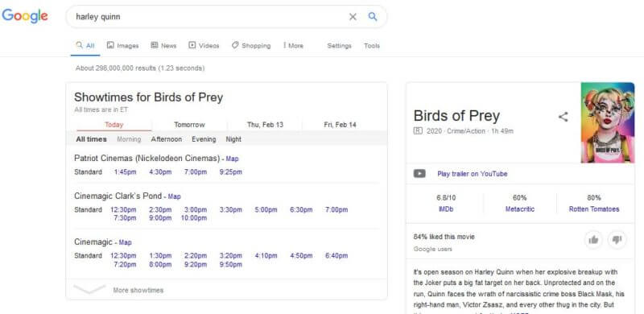Click Play trailer on YouTube link
Screen dimensions: 644x314
tap(473, 174)
